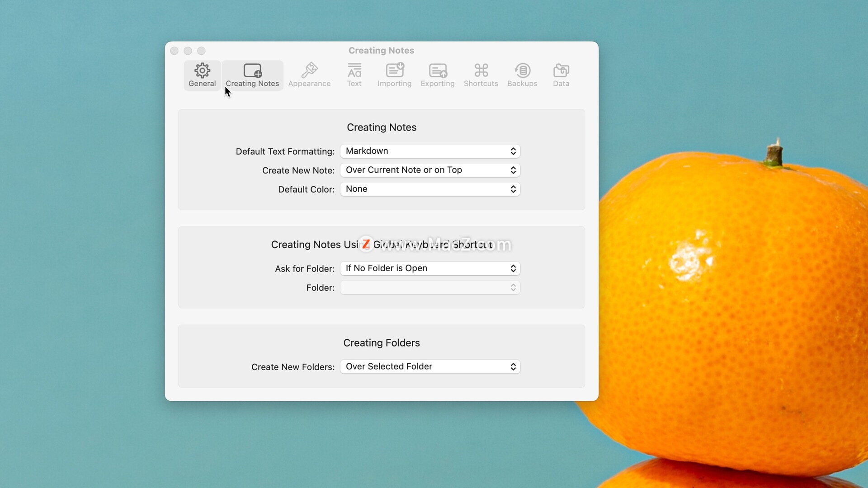Click the window zoom button in the title bar

[x=202, y=51]
